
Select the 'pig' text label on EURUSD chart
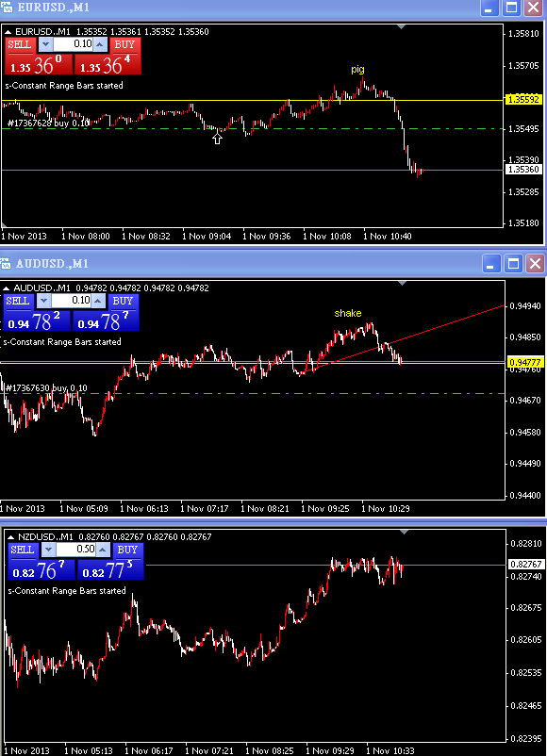357,70
